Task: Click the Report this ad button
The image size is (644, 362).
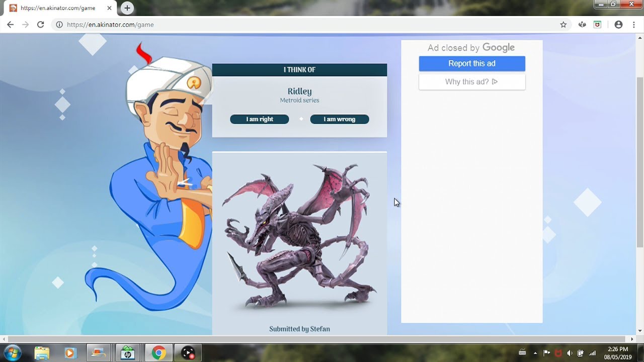Action: (472, 63)
